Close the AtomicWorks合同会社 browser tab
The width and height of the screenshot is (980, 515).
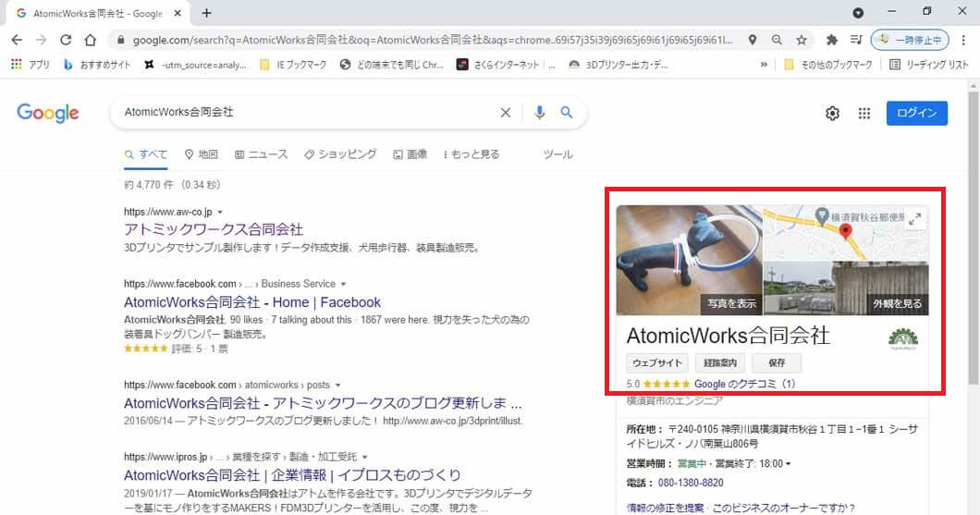click(x=178, y=13)
